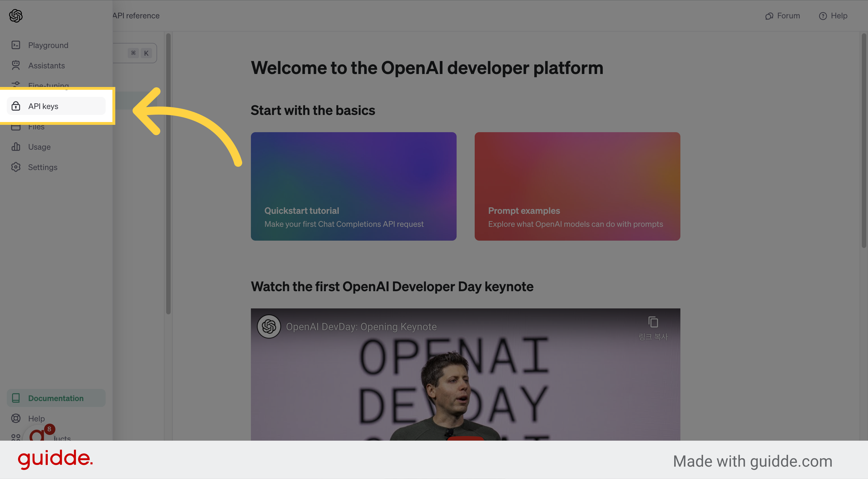Open the Forum link in the header
868x479 pixels.
(782, 16)
